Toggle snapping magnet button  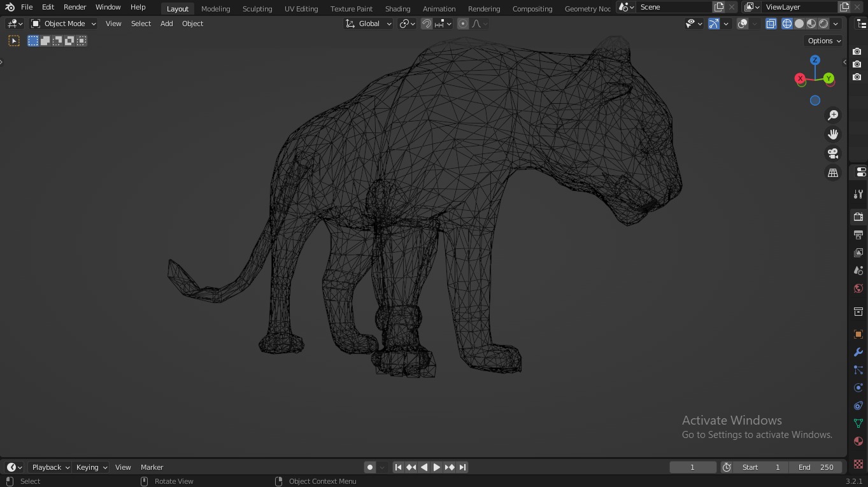[427, 24]
